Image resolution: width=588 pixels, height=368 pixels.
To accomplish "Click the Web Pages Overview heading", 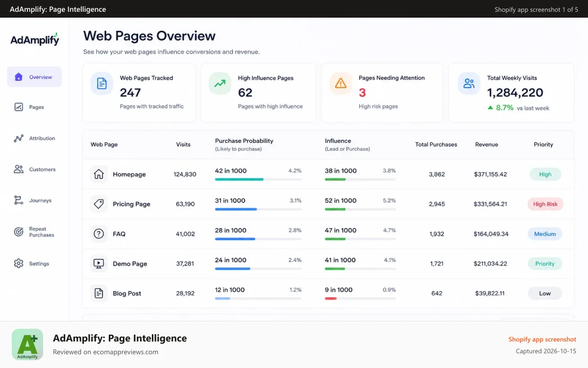I will pos(149,36).
